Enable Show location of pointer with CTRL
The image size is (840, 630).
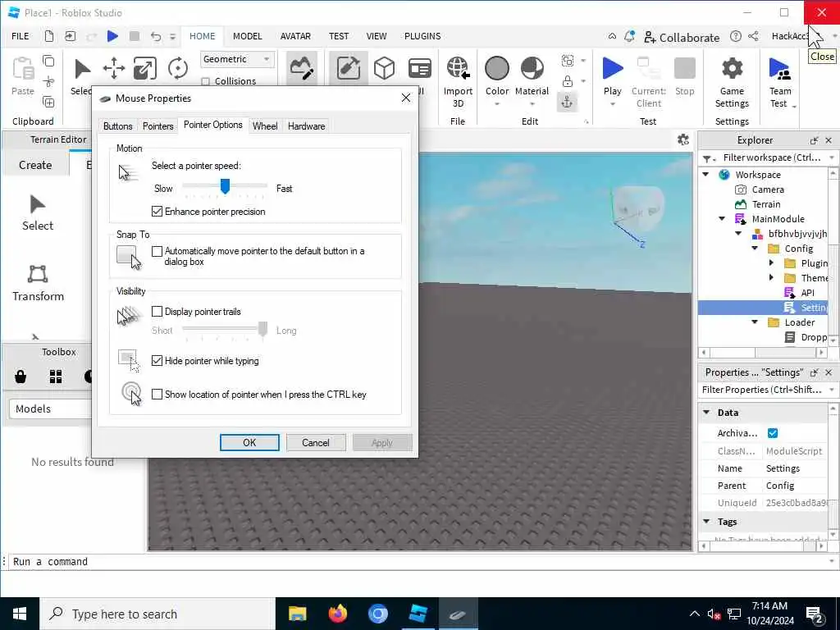coord(157,395)
